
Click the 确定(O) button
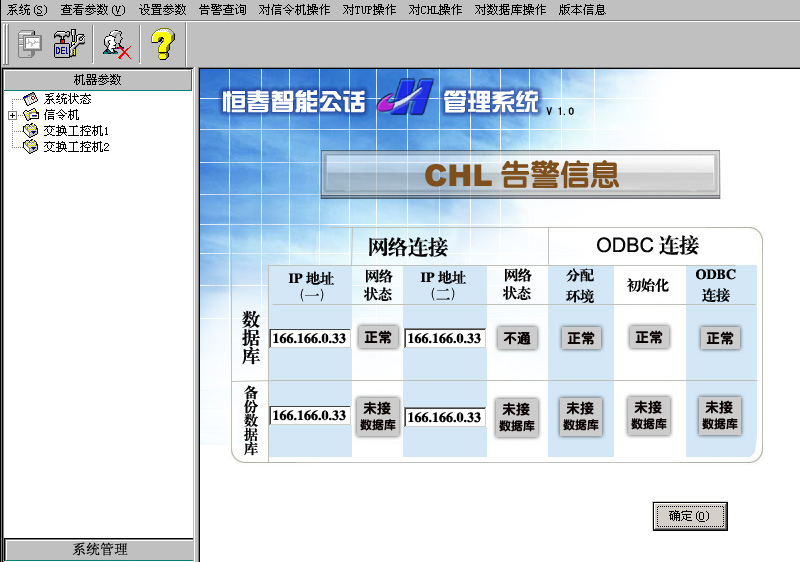[690, 516]
